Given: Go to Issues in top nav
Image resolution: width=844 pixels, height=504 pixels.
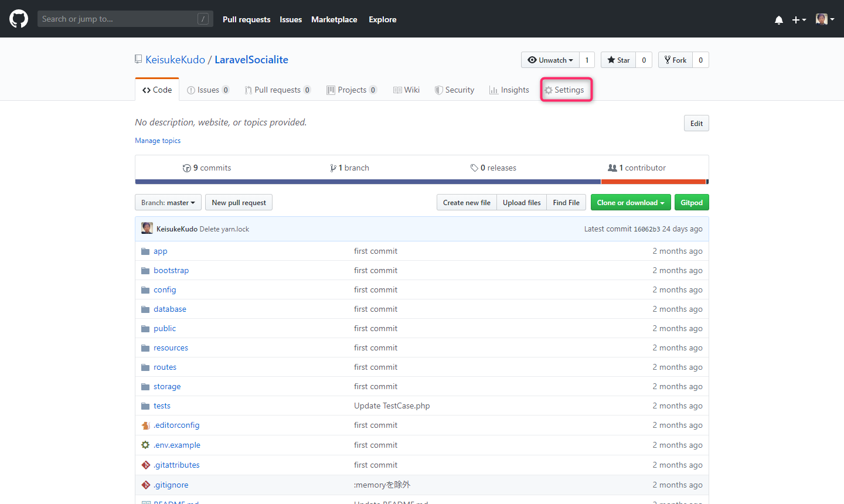Looking at the screenshot, I should pyautogui.click(x=291, y=19).
